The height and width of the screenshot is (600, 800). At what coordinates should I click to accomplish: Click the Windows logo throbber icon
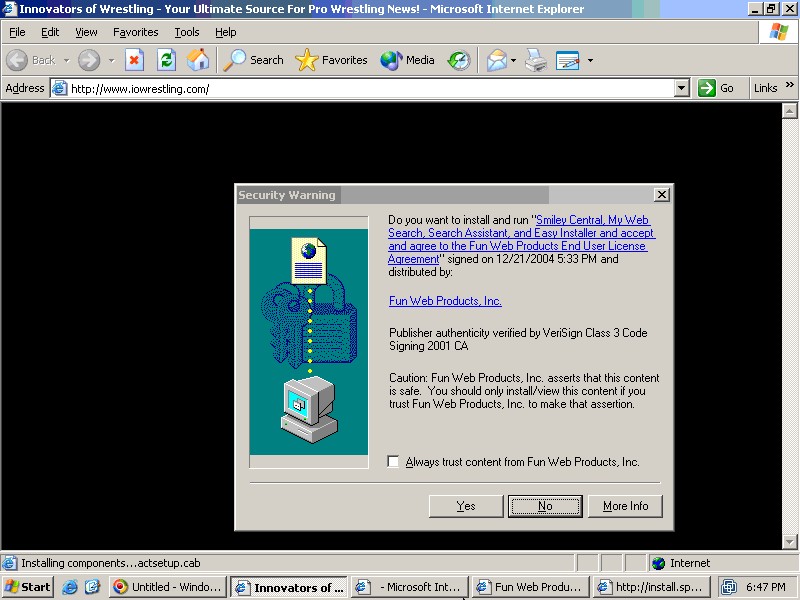779,32
